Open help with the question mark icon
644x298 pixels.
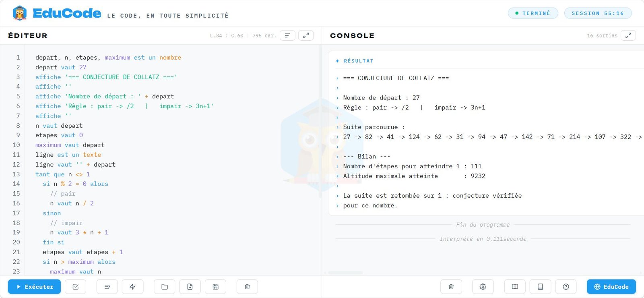[x=566, y=287]
